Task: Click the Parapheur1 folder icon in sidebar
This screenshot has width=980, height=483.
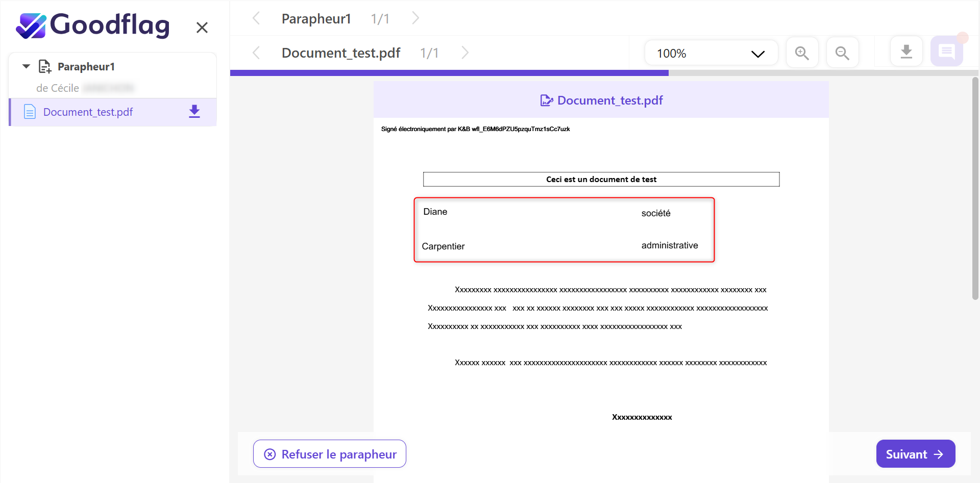Action: pyautogui.click(x=45, y=66)
